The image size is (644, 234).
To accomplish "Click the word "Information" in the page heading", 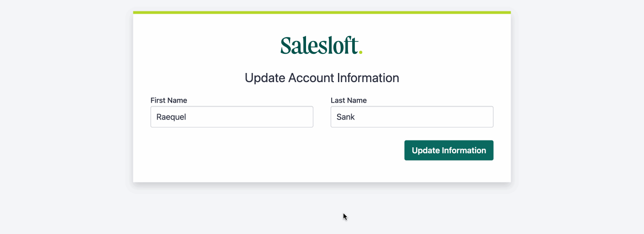I will tap(368, 78).
